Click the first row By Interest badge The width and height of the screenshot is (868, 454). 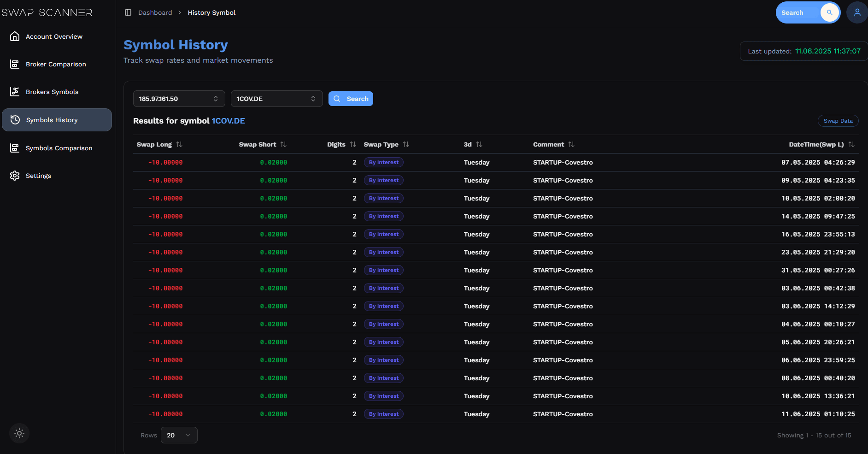tap(383, 162)
